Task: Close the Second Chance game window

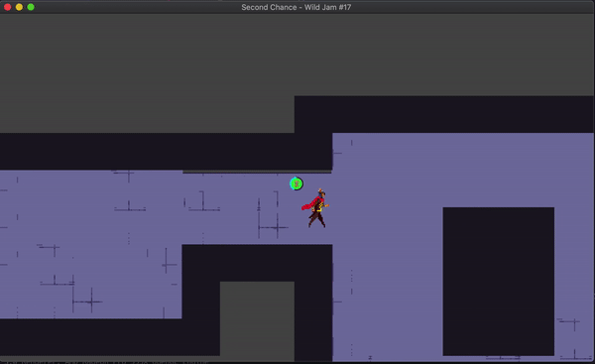Action: 7,7
